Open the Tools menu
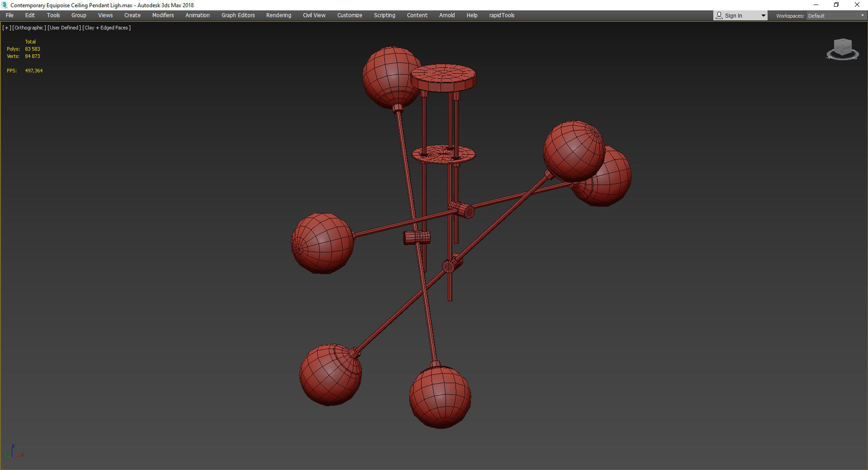 pyautogui.click(x=53, y=15)
